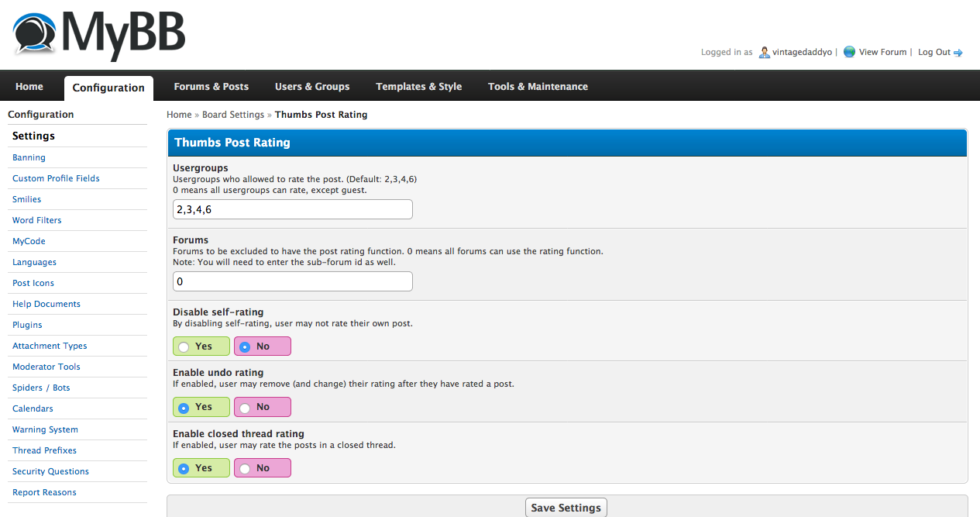
Task: Click the user avatar icon beside vintagedaddyo
Action: tap(764, 52)
